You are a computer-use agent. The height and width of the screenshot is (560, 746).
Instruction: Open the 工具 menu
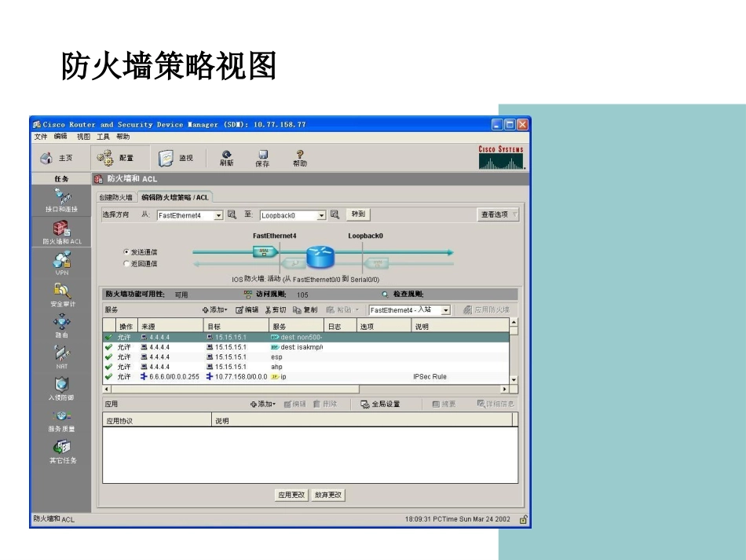pyautogui.click(x=103, y=137)
